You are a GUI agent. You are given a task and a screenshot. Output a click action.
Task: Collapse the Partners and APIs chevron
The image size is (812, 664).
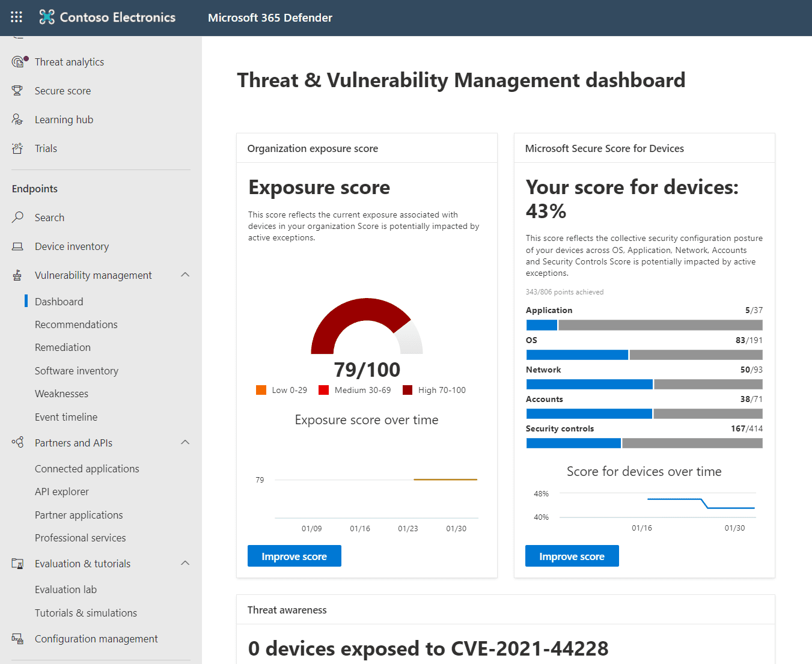click(x=185, y=442)
